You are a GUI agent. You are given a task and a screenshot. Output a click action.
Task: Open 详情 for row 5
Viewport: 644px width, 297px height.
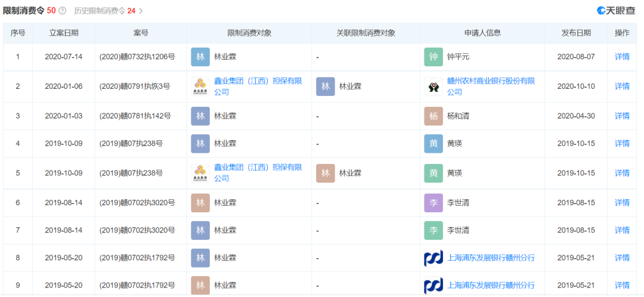(x=622, y=173)
